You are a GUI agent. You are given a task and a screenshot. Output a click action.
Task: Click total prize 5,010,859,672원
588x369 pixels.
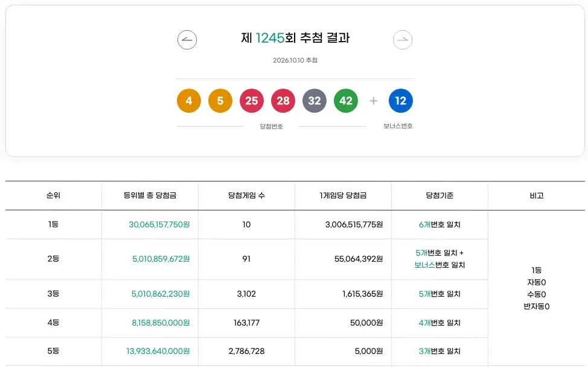161,259
